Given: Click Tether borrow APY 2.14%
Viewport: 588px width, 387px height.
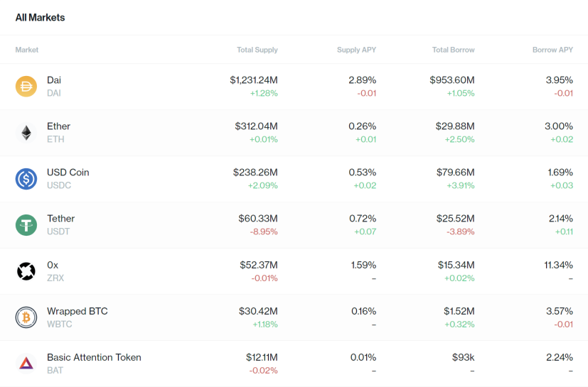Looking at the screenshot, I should [561, 219].
